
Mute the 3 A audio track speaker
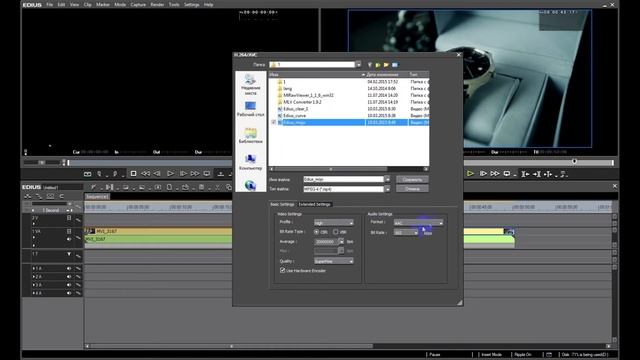[x=69, y=285]
